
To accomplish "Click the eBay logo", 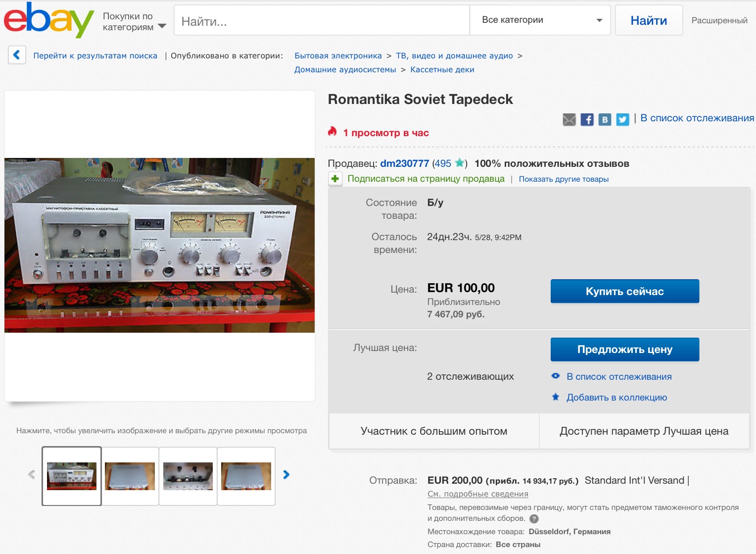I will tap(49, 20).
